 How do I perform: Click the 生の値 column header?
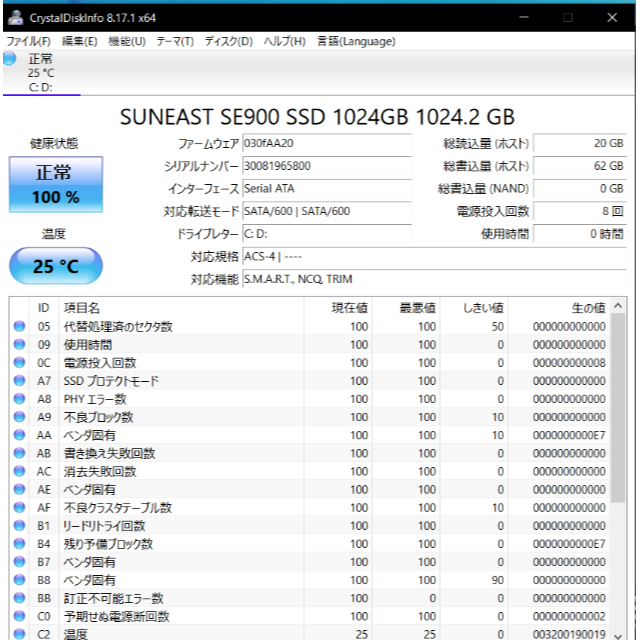(x=559, y=308)
